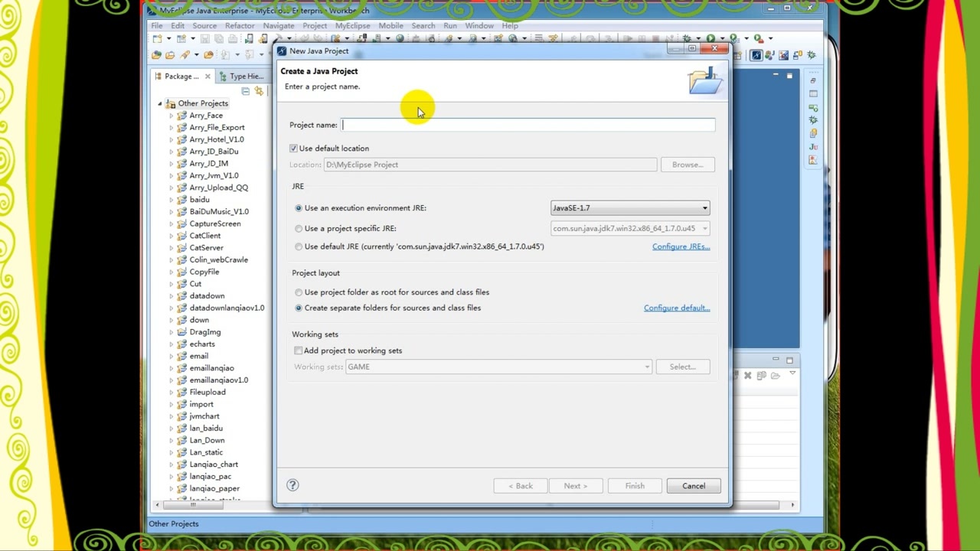Click the open web browser globe icon
The height and width of the screenshot is (551, 980).
pyautogui.click(x=400, y=38)
